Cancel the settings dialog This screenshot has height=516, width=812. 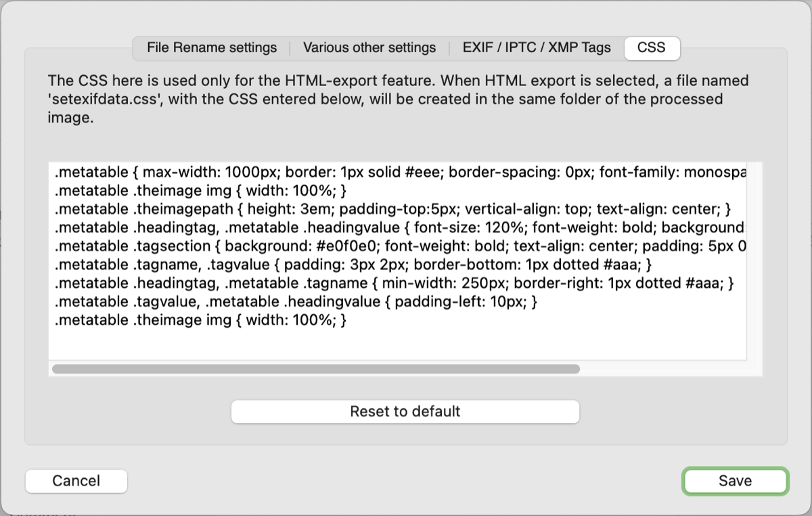(76, 481)
